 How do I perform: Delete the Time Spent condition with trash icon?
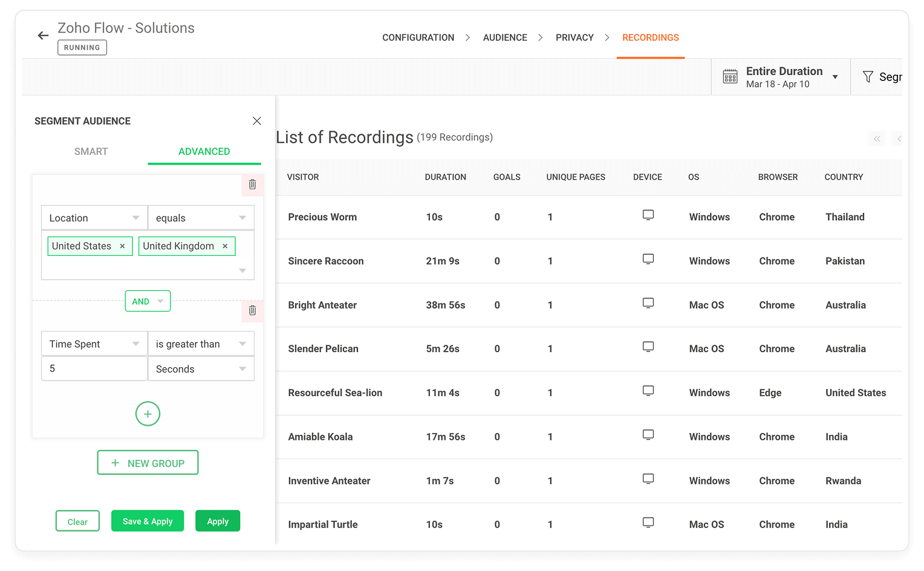click(x=252, y=310)
